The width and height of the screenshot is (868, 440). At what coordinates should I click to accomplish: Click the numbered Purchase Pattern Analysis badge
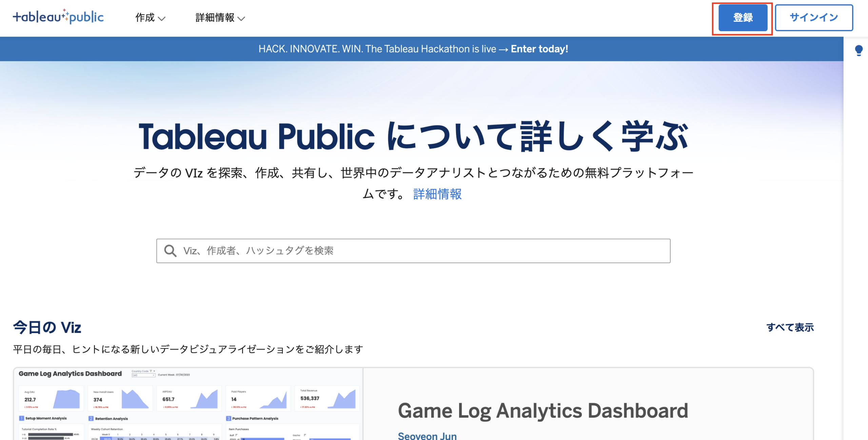point(228,419)
